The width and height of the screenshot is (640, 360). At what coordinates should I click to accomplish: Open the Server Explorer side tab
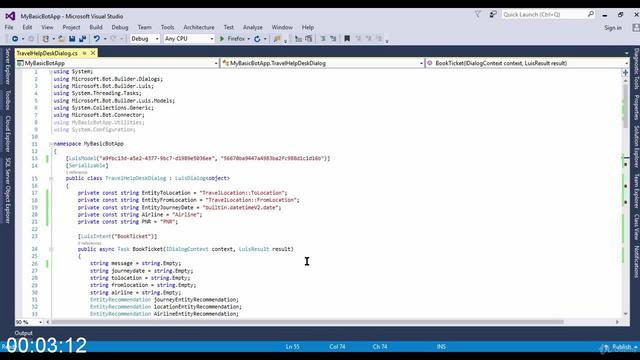7,66
